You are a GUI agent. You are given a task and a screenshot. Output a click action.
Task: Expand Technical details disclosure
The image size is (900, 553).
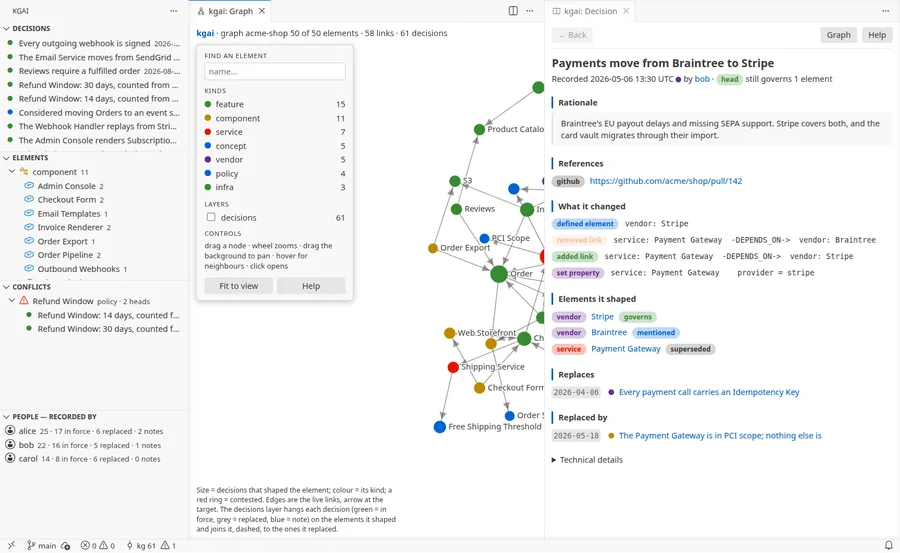[x=587, y=460]
